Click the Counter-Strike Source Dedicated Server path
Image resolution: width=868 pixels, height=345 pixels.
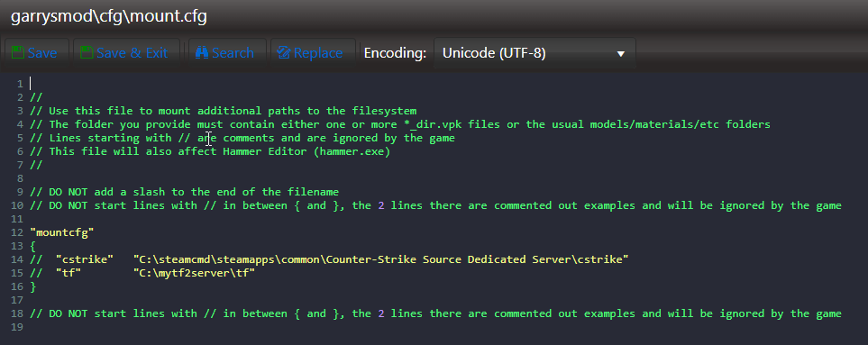point(381,259)
